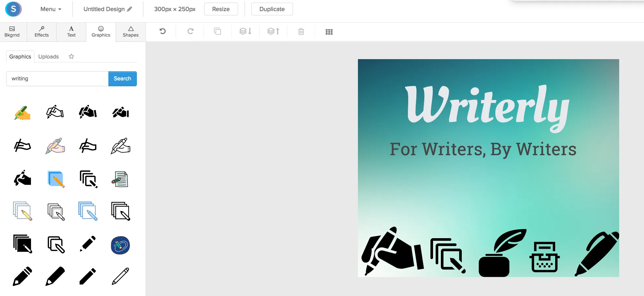Open the Bkgrnd panel tab
This screenshot has width=644, height=296.
coord(12,32)
